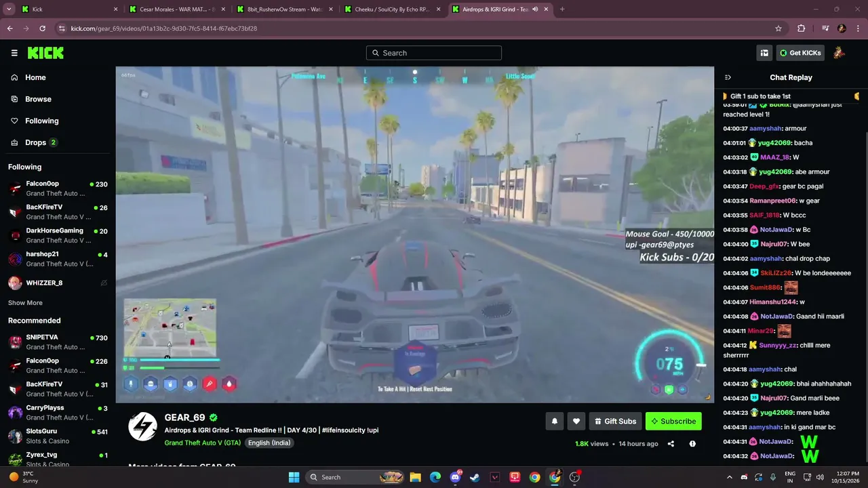Open Falcon0op channel in Following list
This screenshot has height=488, width=868.
(58, 188)
